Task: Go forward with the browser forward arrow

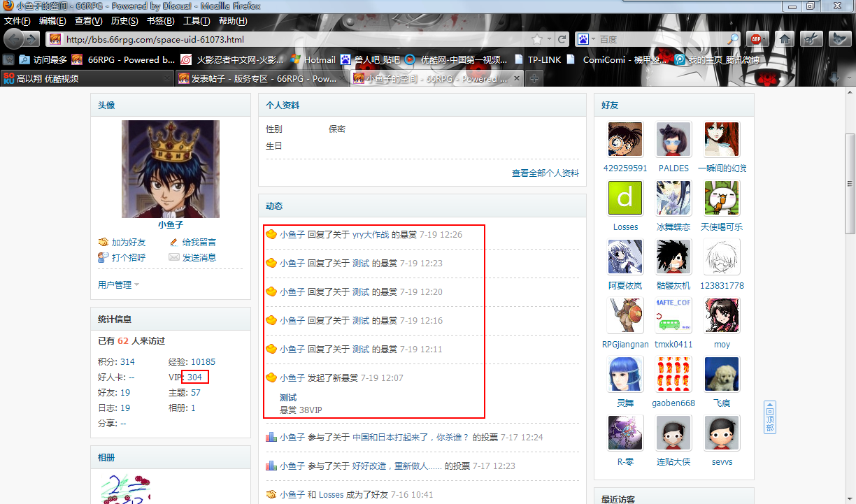Action: pos(32,39)
